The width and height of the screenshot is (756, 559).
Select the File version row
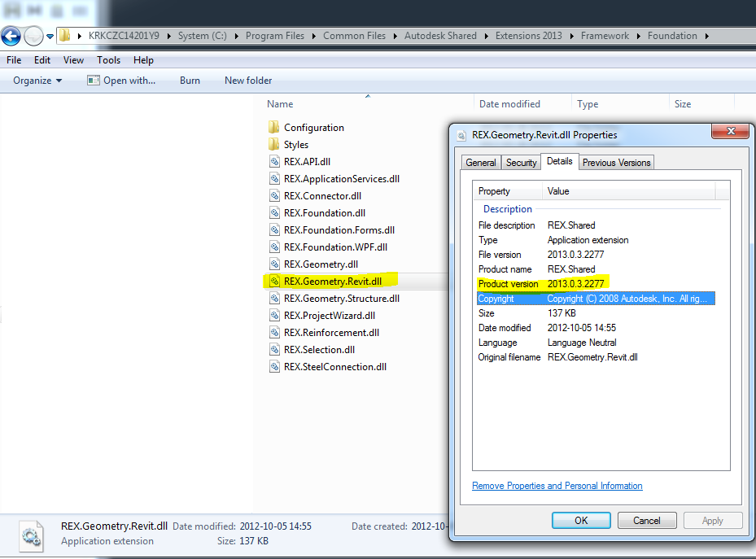pos(596,255)
